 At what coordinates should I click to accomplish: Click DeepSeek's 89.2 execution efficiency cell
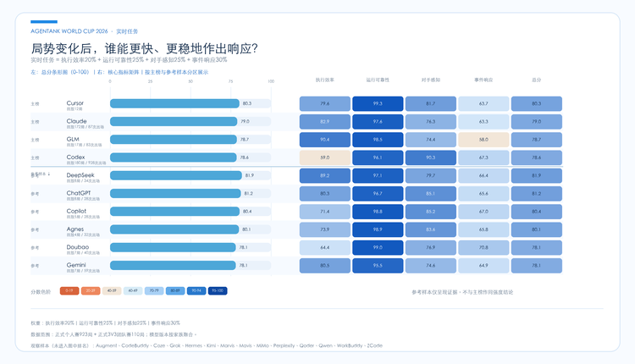coord(325,176)
